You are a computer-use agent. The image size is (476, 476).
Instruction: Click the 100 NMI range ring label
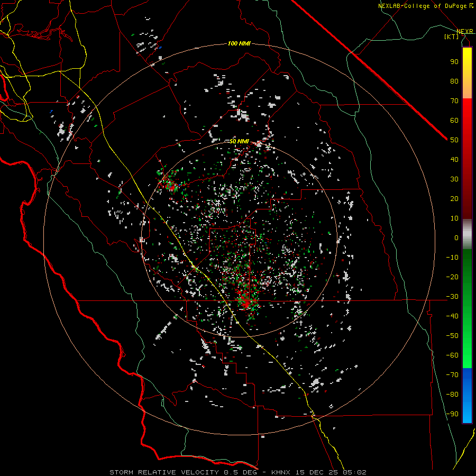click(x=239, y=43)
